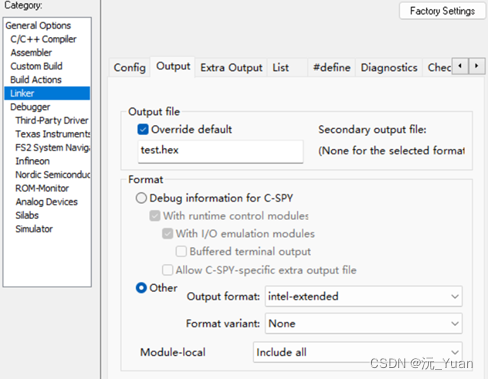Click the test.hex output file field
The width and height of the screenshot is (488, 379).
point(221,151)
